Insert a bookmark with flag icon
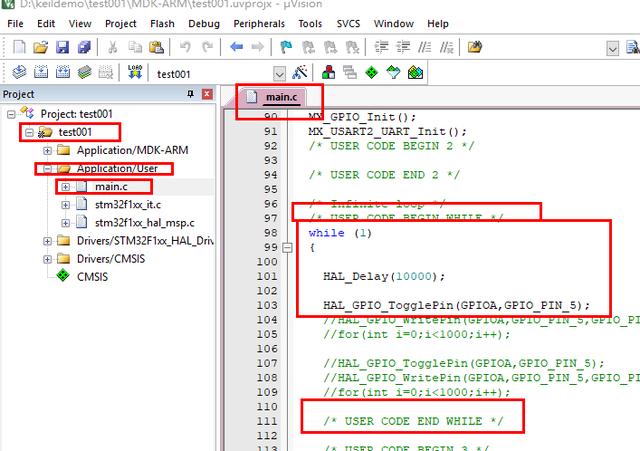The image size is (640, 451). (x=286, y=47)
